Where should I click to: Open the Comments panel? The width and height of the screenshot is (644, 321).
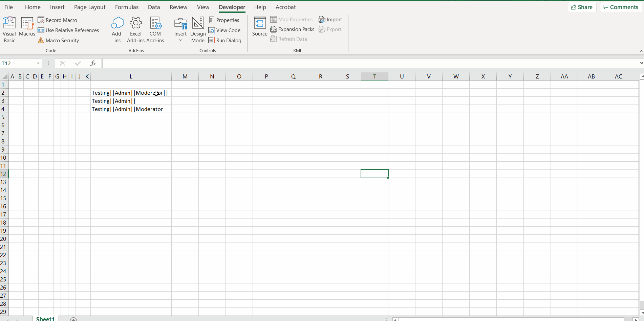pos(621,7)
